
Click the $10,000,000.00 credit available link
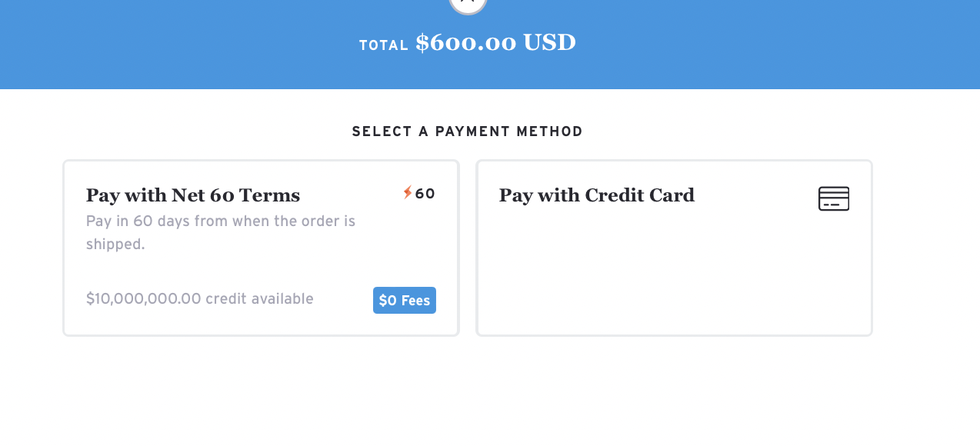pyautogui.click(x=199, y=299)
